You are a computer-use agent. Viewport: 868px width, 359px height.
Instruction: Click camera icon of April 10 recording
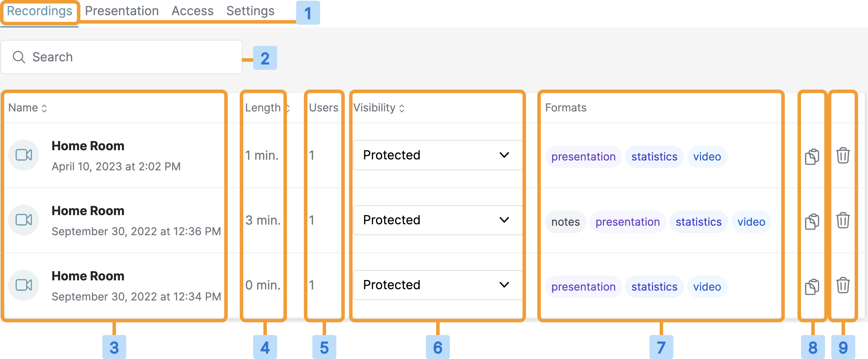[24, 155]
